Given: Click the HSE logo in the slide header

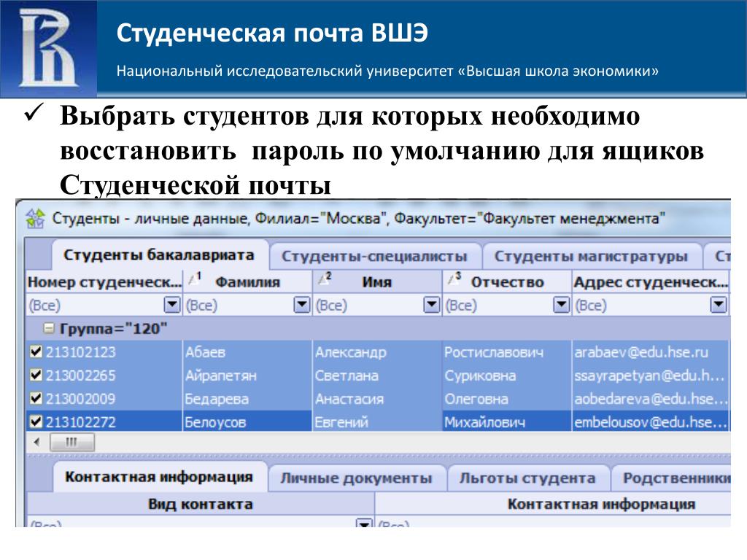Looking at the screenshot, I should (48, 49).
